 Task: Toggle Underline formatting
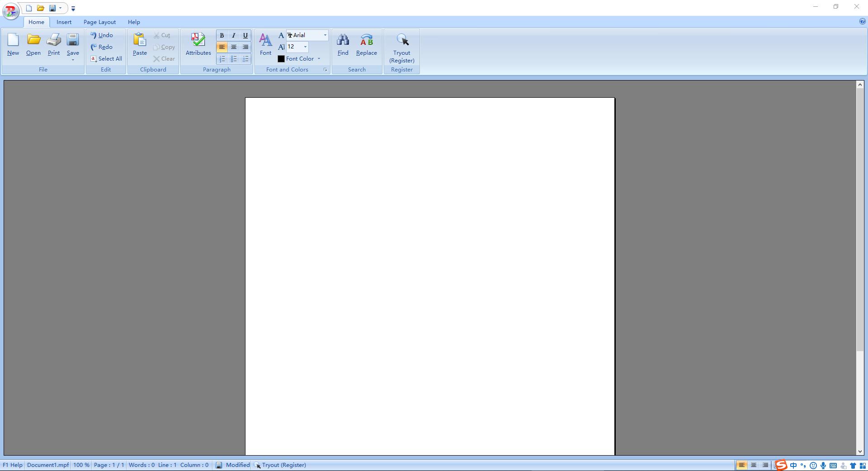(245, 35)
